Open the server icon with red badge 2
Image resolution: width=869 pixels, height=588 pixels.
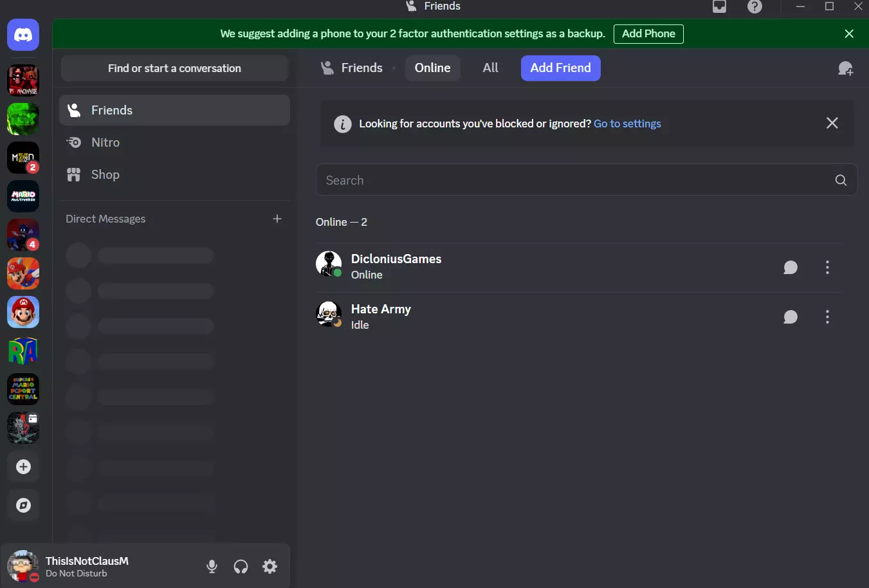click(23, 158)
